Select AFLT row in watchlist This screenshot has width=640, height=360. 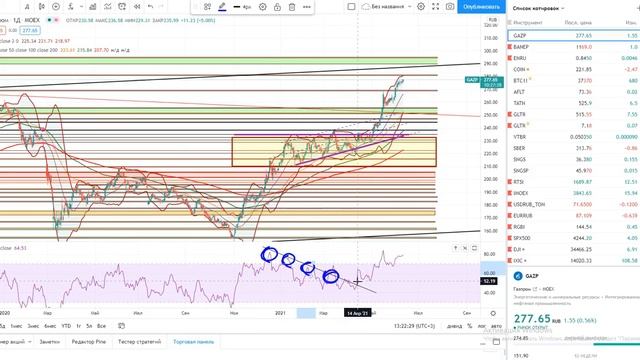[x=573, y=92]
